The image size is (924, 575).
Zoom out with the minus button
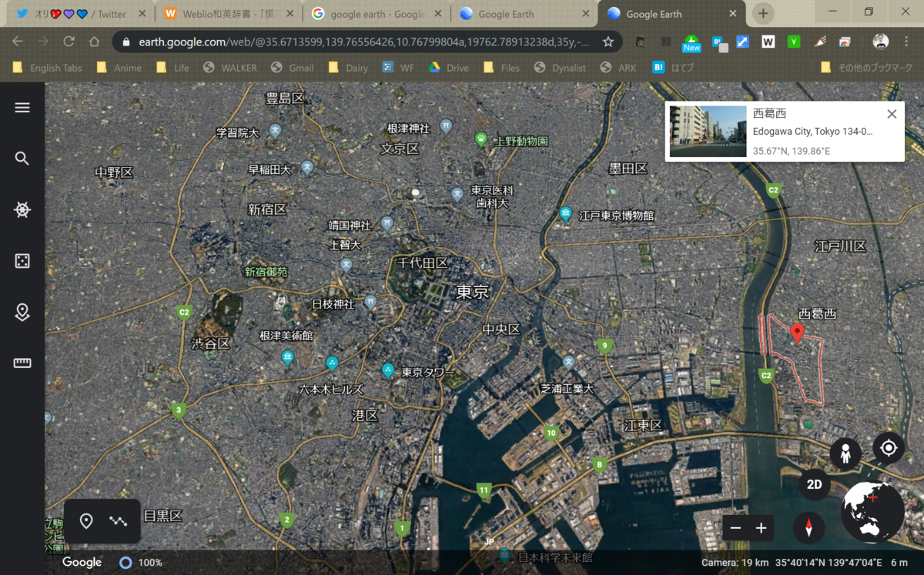tap(735, 528)
